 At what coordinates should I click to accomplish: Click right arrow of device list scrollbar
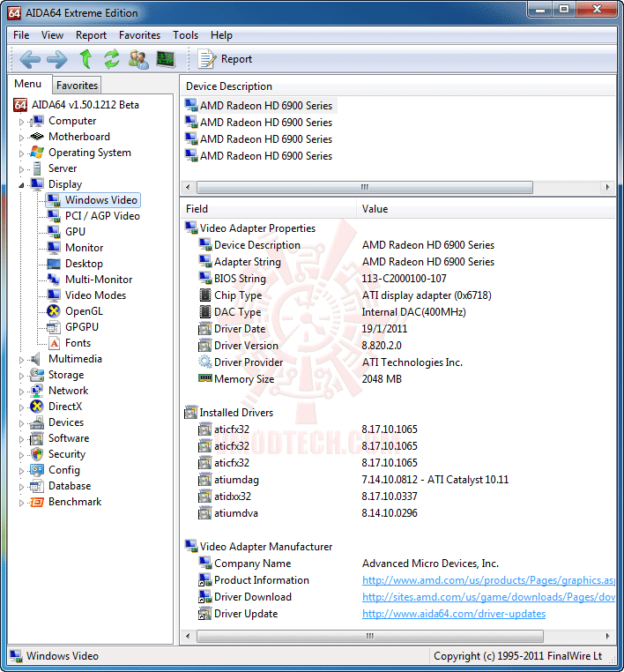coord(607,187)
